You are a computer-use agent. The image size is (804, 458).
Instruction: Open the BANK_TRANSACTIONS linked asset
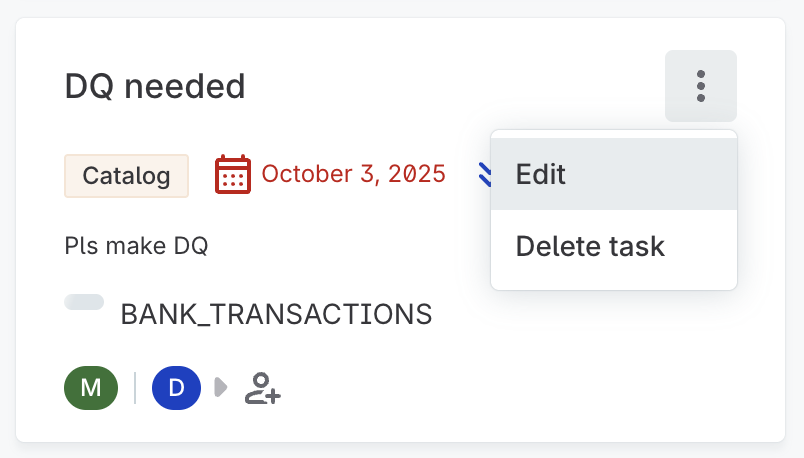[276, 314]
